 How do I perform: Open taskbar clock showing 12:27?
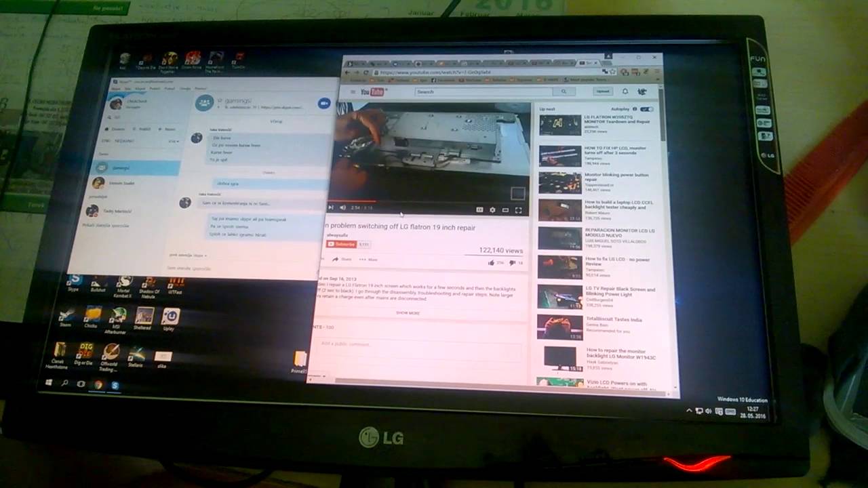tap(754, 413)
